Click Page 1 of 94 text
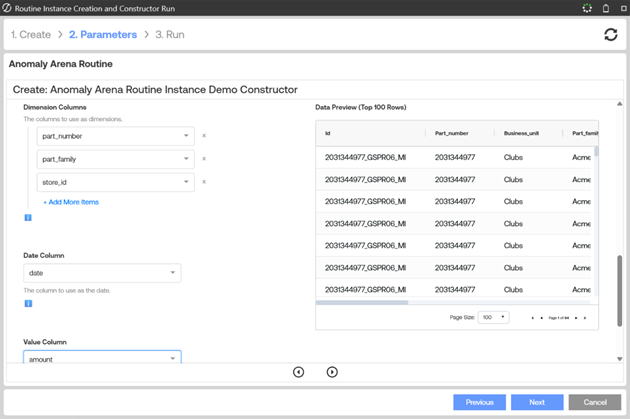The width and height of the screenshot is (630, 419). (558, 318)
